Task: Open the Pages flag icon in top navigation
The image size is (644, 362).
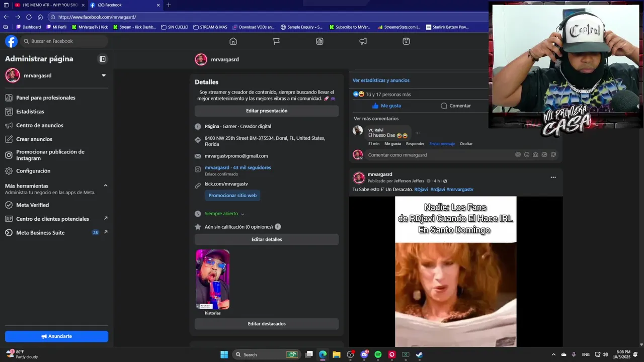Action: pyautogui.click(x=276, y=41)
